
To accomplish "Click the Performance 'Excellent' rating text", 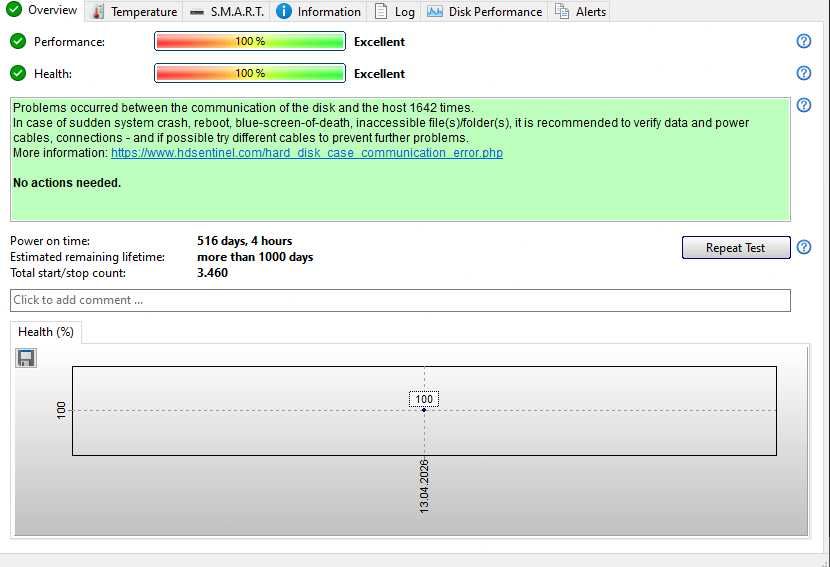I will (380, 42).
